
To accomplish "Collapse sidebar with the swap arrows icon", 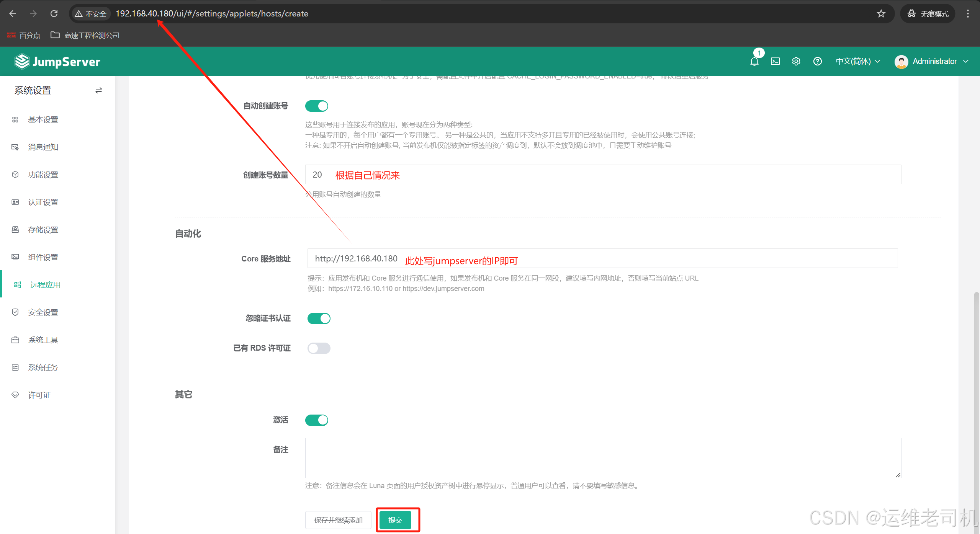I will coord(98,90).
